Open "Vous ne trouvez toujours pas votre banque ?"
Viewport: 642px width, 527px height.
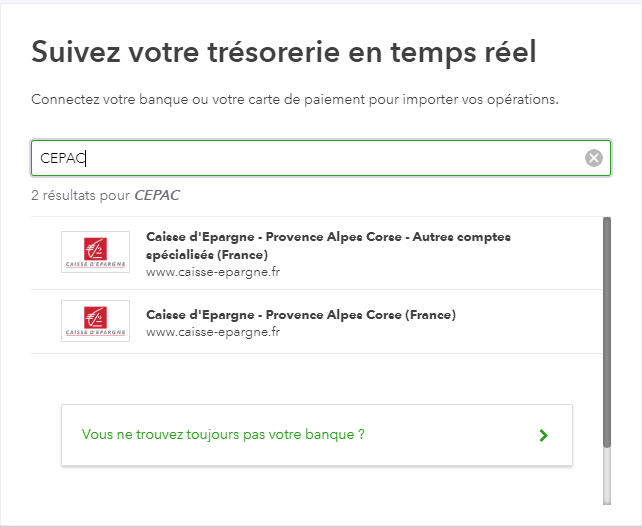[x=223, y=435]
